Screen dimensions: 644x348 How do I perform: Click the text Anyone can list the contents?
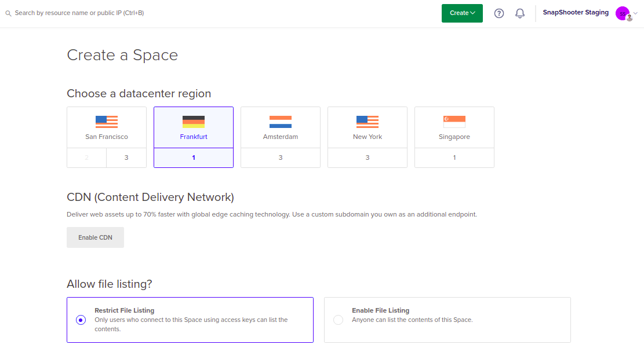tap(412, 320)
